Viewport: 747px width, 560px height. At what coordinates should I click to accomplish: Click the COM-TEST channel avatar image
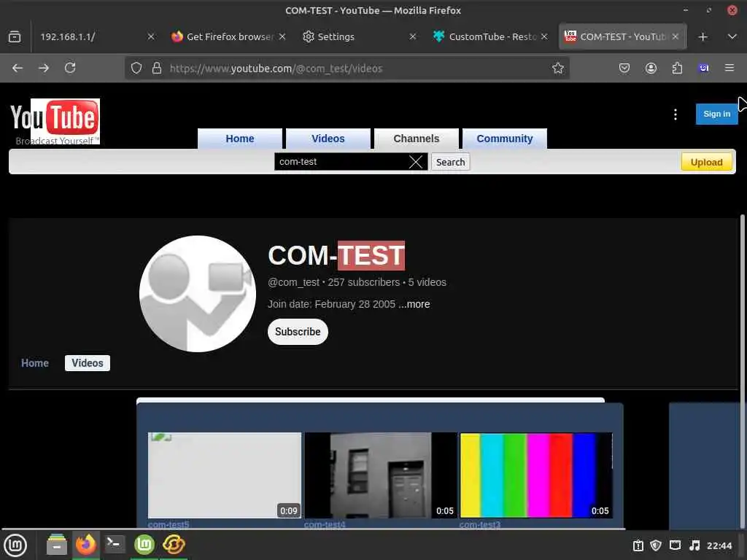198,294
